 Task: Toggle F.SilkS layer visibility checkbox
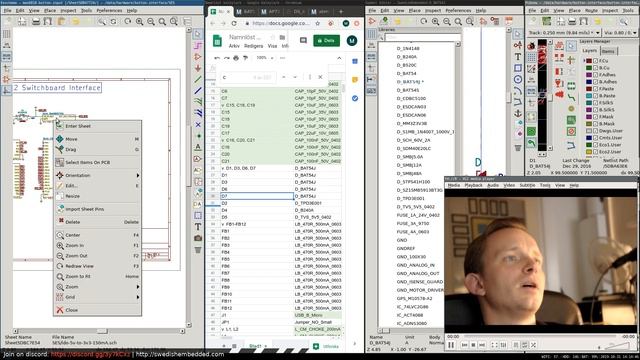[x=596, y=103]
